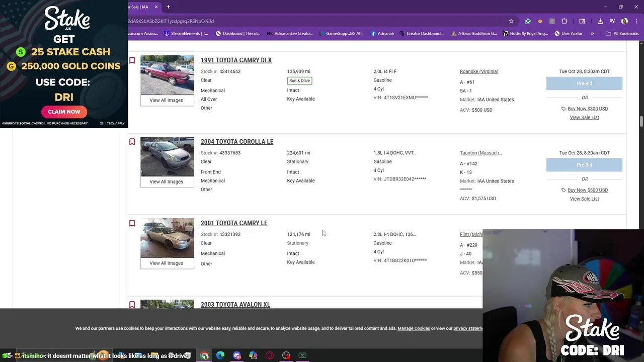Image resolution: width=644 pixels, height=362 pixels.
Task: Open the Roanoke (Virginia) branch link
Action: pyautogui.click(x=479, y=71)
